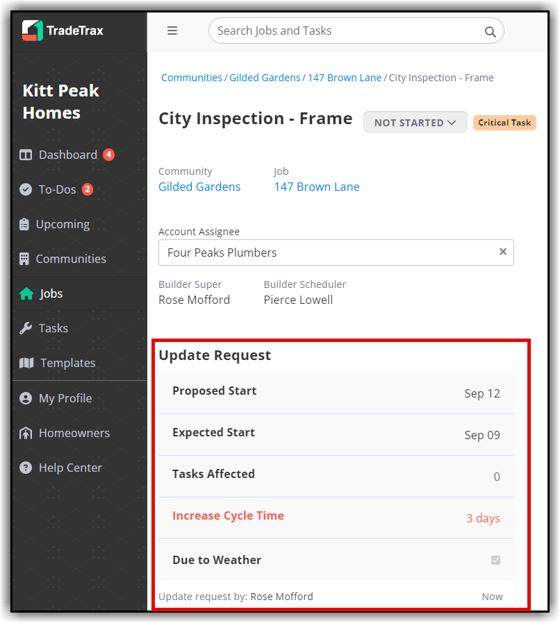The height and width of the screenshot is (623, 560).
Task: Click the Critical Task badge
Action: click(504, 122)
